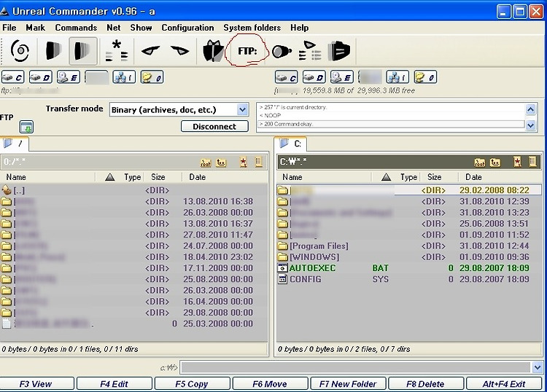Select drive E in right panel

click(342, 77)
